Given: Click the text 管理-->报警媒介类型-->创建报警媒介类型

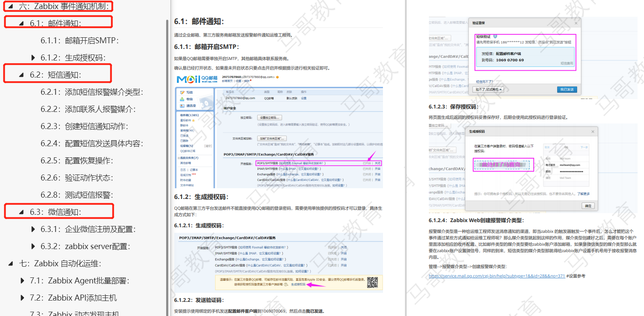Looking at the screenshot, I should tap(468, 266).
